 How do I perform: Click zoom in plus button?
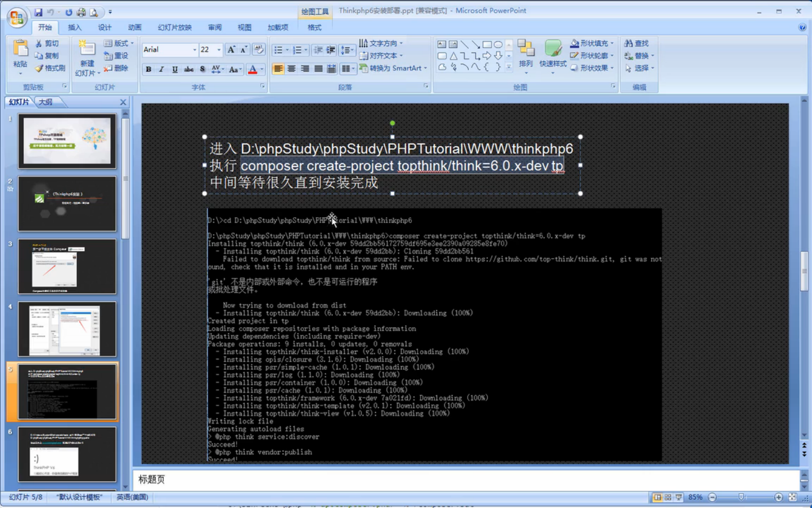coord(778,497)
